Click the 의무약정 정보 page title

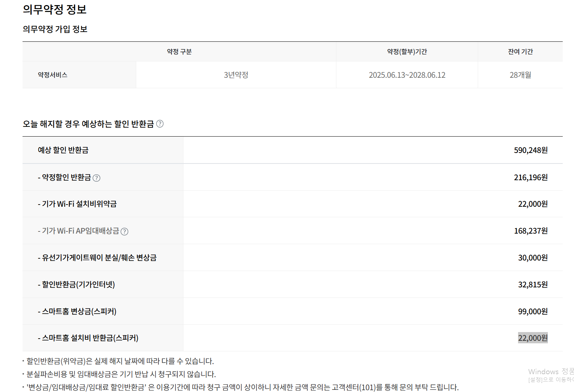click(54, 9)
